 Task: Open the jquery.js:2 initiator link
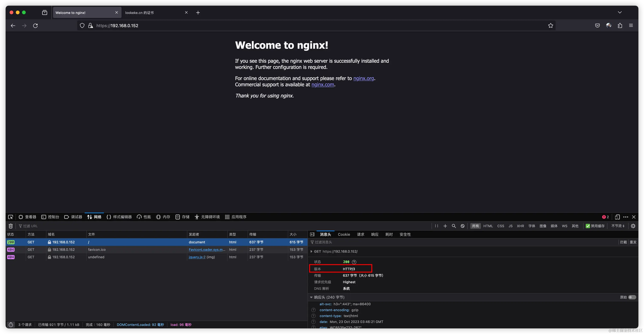(197, 257)
